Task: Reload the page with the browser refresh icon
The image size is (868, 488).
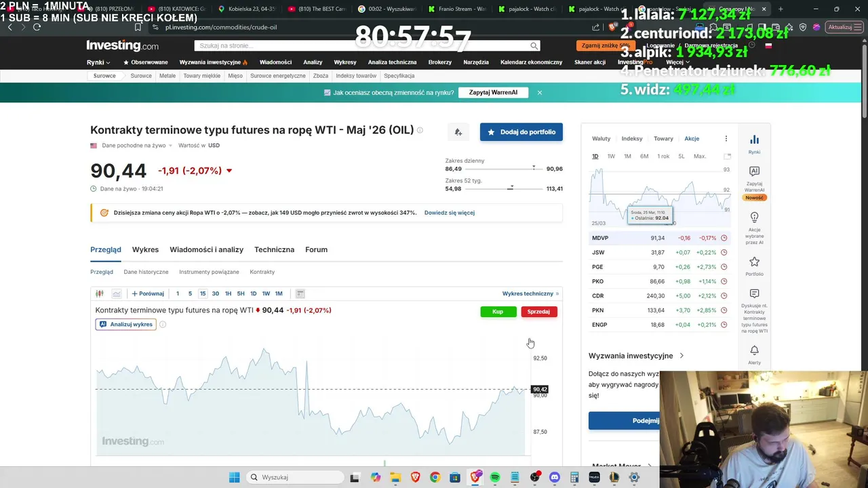Action: coord(37,27)
